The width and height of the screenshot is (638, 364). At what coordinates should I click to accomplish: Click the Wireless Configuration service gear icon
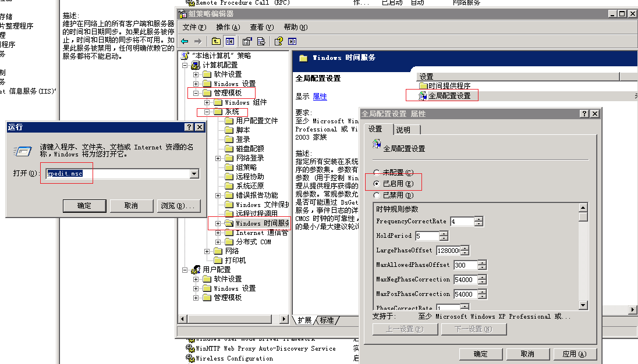point(190,358)
